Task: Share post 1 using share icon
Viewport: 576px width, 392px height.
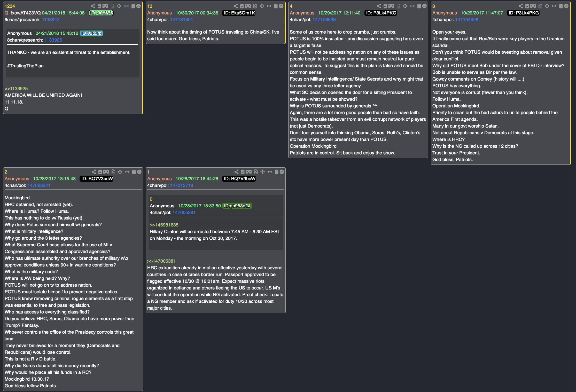Action: tap(236, 172)
